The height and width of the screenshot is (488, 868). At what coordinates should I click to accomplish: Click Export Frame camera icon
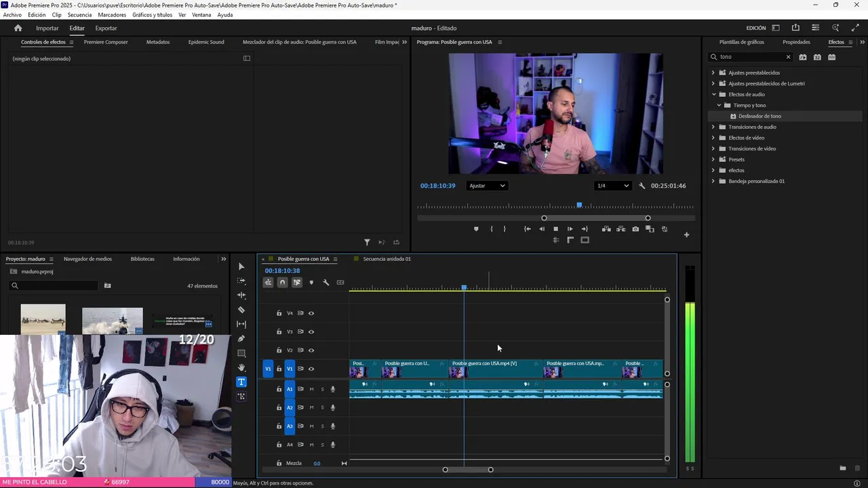click(x=635, y=229)
